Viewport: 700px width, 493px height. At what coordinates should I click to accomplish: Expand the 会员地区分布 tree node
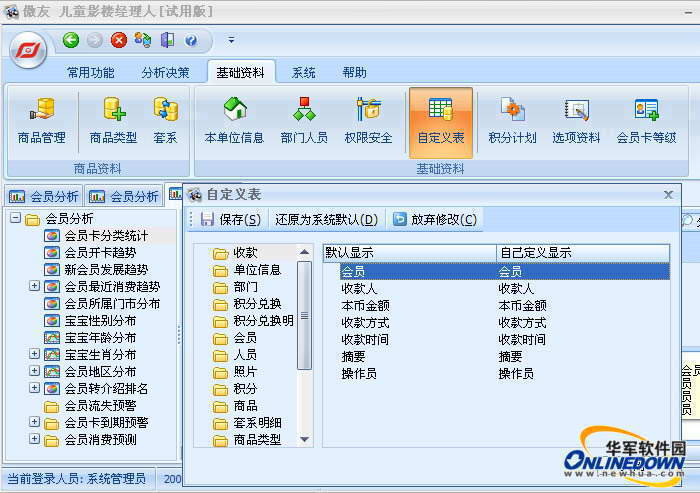click(34, 371)
